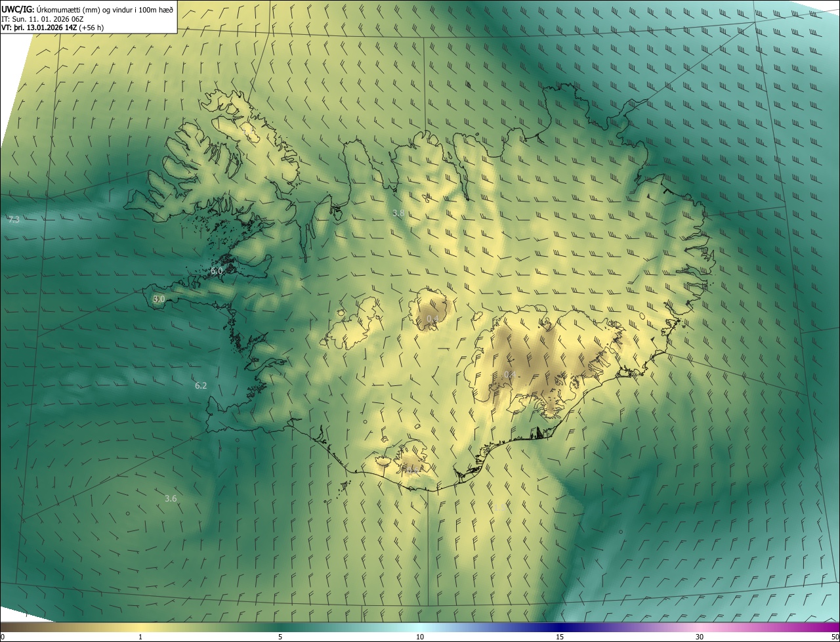Select the 6.0 value label near Breiðafjörður islands

[217, 270]
